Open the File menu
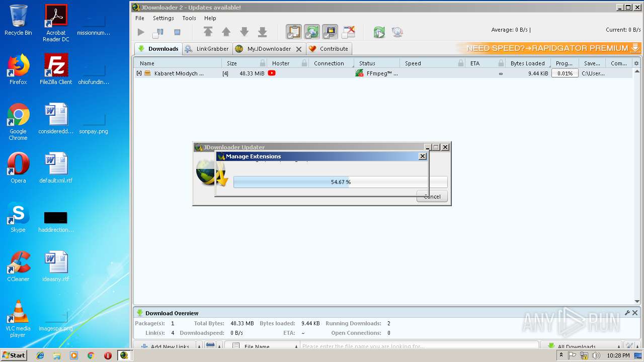This screenshot has height=362, width=644. coord(140,18)
